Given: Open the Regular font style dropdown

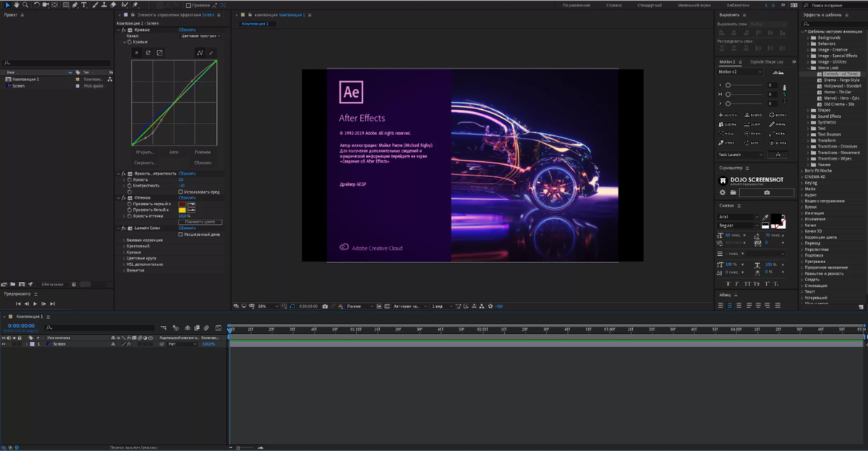Looking at the screenshot, I should [x=739, y=225].
